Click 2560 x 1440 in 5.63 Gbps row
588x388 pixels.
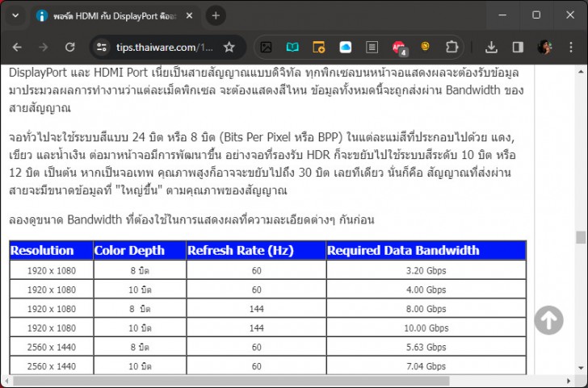(x=52, y=347)
